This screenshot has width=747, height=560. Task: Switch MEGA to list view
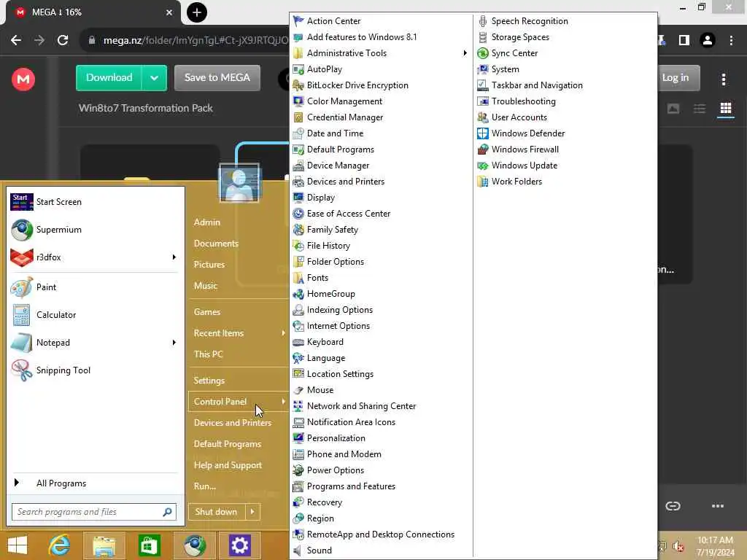(x=700, y=109)
